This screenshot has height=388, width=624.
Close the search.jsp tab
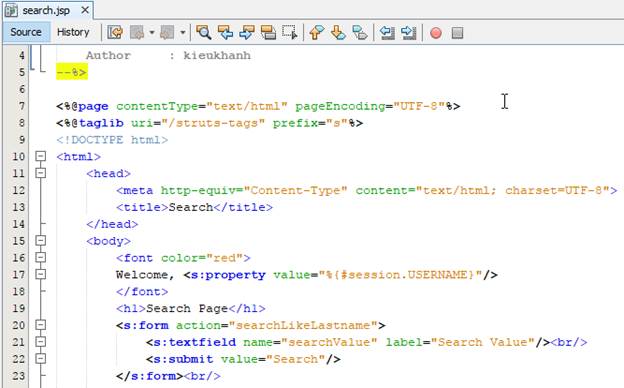85,10
